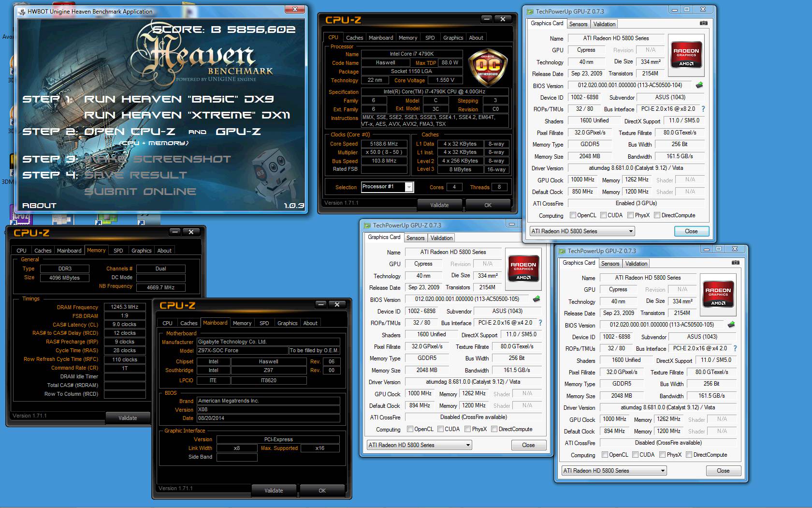Image resolution: width=812 pixels, height=508 pixels.
Task: Open GPU selector dropdown in top GPU-Z window
Action: pyautogui.click(x=582, y=231)
